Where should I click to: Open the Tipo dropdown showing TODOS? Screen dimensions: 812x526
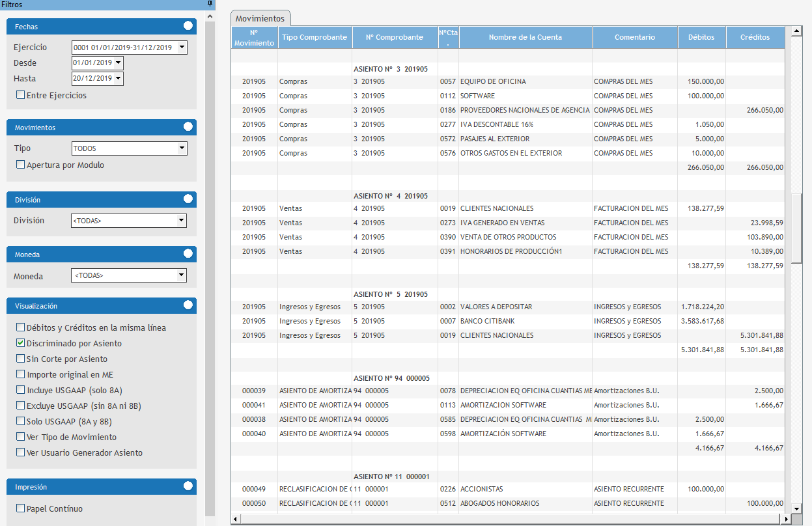[x=182, y=148]
